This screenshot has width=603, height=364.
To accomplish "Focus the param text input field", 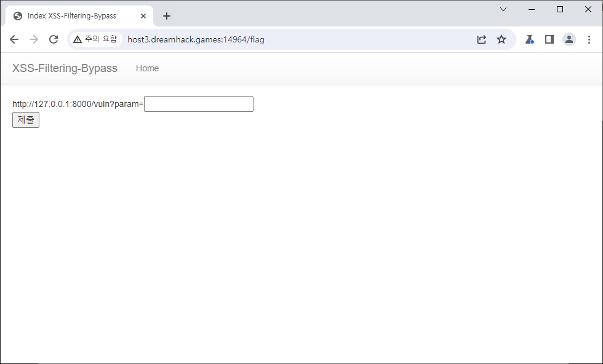I will [x=198, y=104].
